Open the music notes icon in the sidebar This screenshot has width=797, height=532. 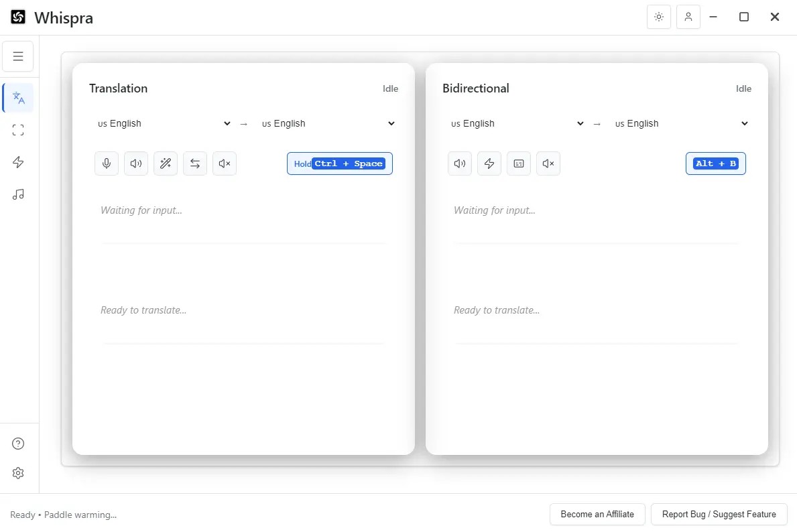[x=18, y=194]
